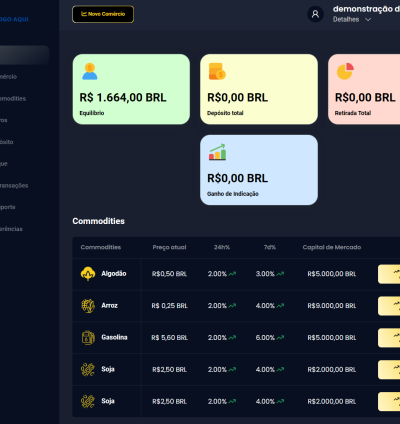Click the 24h upward trend arrow in Gasolina row

(232, 337)
